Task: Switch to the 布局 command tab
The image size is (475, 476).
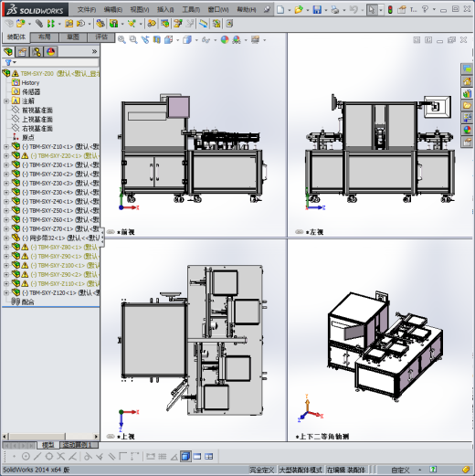Action: [45, 37]
